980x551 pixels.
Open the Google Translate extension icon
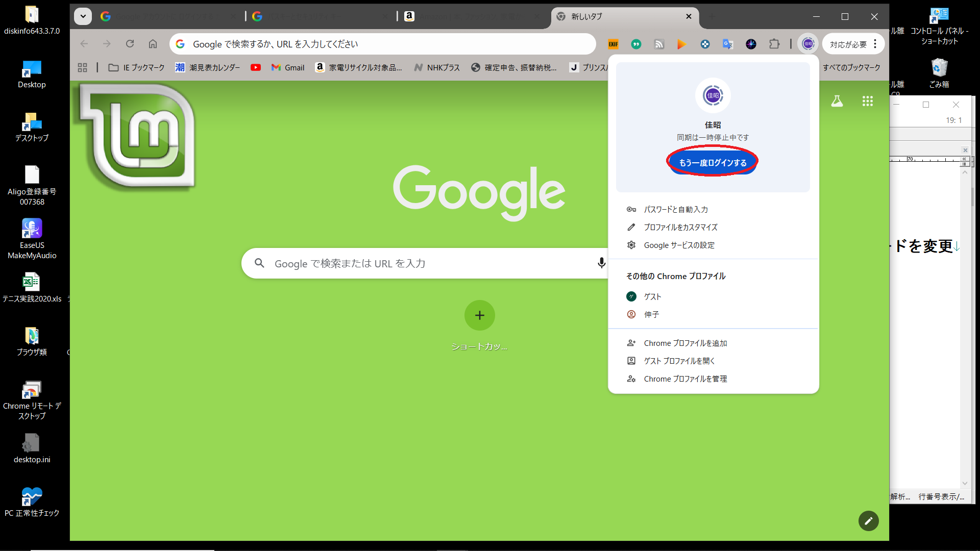pyautogui.click(x=728, y=44)
